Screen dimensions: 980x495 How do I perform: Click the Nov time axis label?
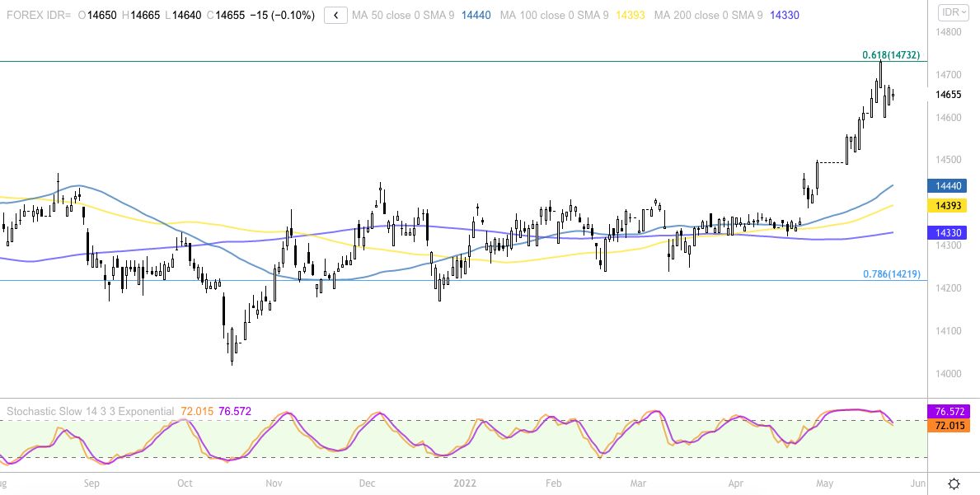[x=274, y=483]
